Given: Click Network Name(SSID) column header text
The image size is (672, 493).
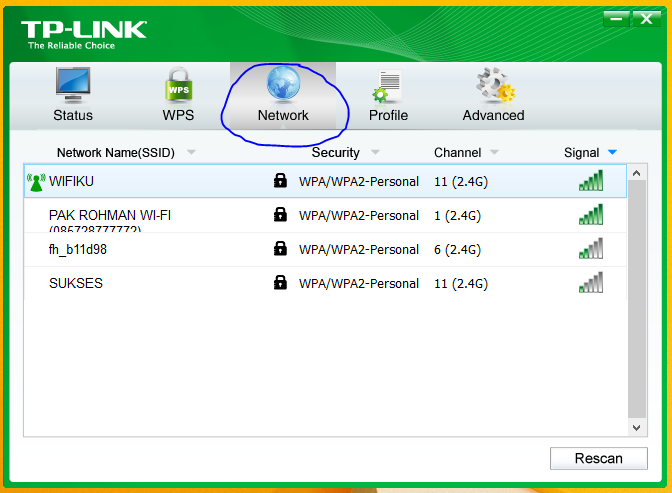Looking at the screenshot, I should point(116,153).
